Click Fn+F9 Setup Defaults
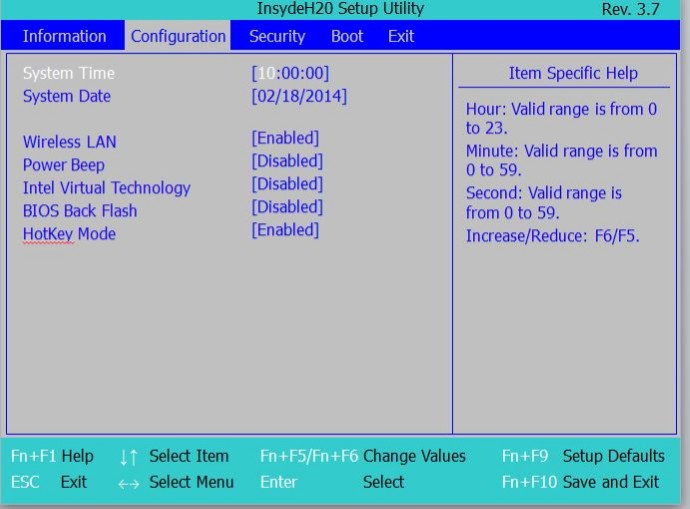Image resolution: width=690 pixels, height=509 pixels. click(582, 456)
